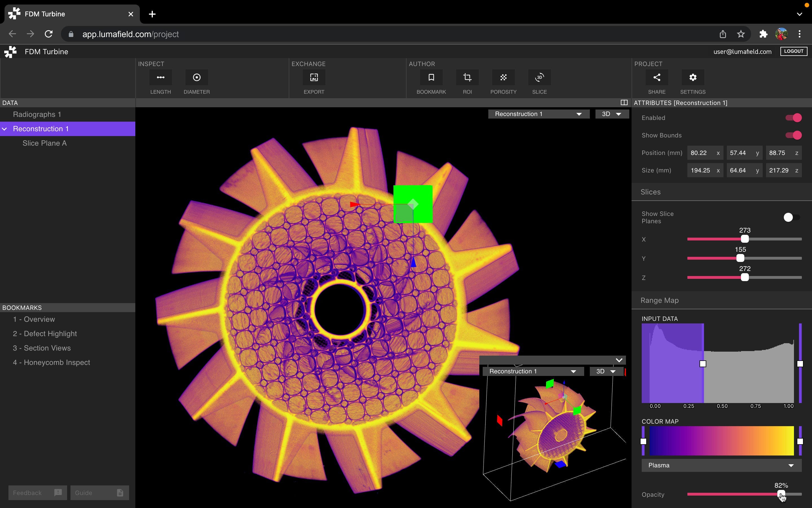Image resolution: width=812 pixels, height=508 pixels.
Task: Click the input data histogram lower range handle
Action: [x=703, y=364]
